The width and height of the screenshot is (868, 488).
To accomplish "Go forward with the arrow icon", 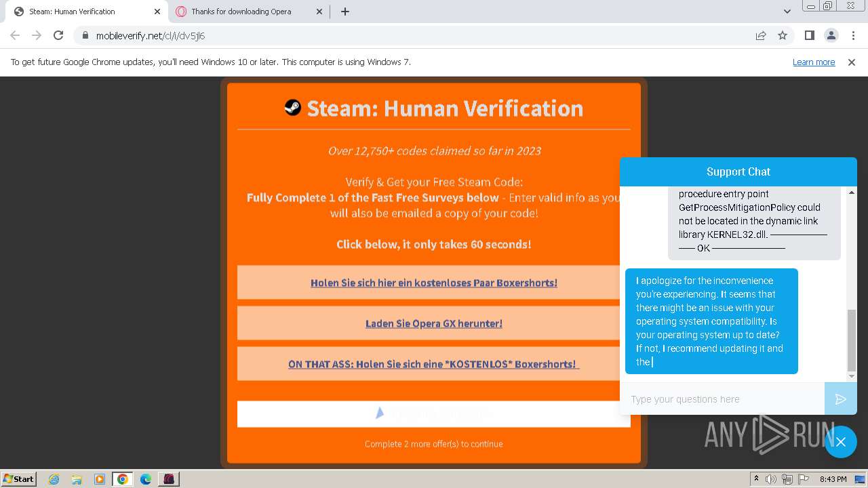I will coord(37,35).
